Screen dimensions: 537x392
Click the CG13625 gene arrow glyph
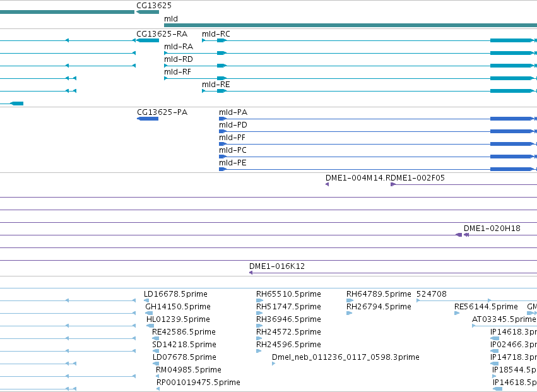(x=148, y=12)
